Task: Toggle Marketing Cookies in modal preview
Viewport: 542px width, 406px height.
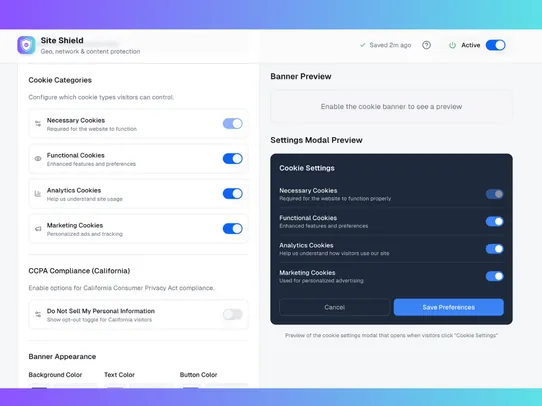Action: (495, 276)
